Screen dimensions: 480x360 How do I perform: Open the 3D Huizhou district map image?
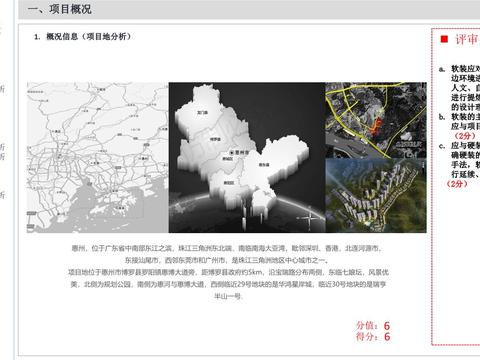pyautogui.click(x=247, y=157)
